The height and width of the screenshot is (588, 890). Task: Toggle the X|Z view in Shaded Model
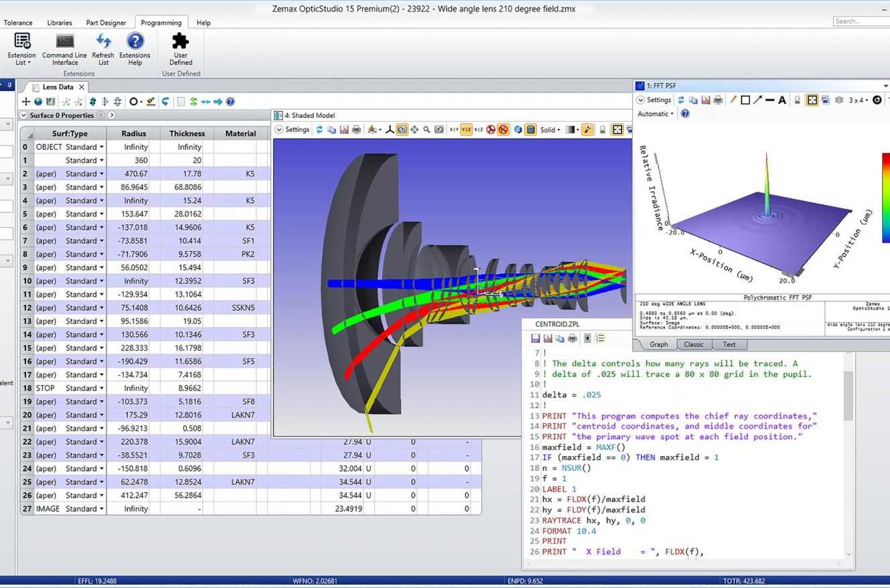click(x=479, y=130)
